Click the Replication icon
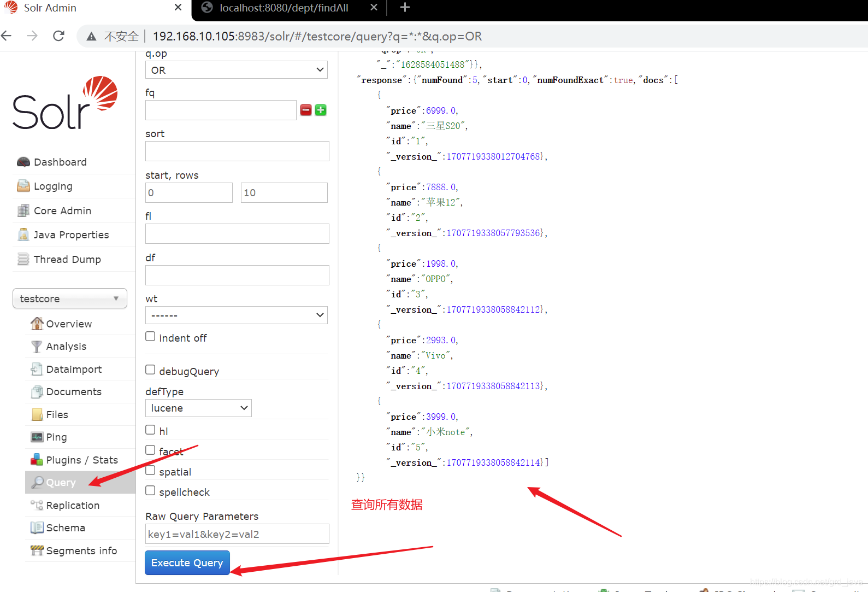The width and height of the screenshot is (868, 592). (37, 505)
